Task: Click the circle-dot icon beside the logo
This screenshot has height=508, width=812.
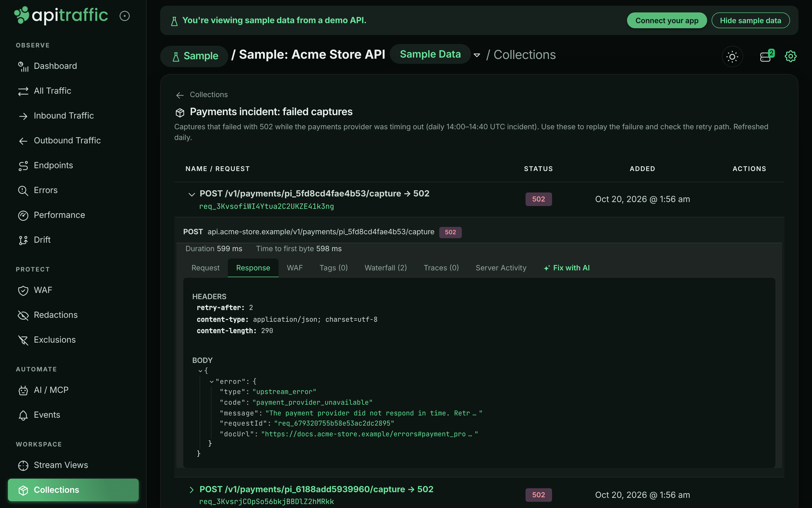Action: pos(125,16)
